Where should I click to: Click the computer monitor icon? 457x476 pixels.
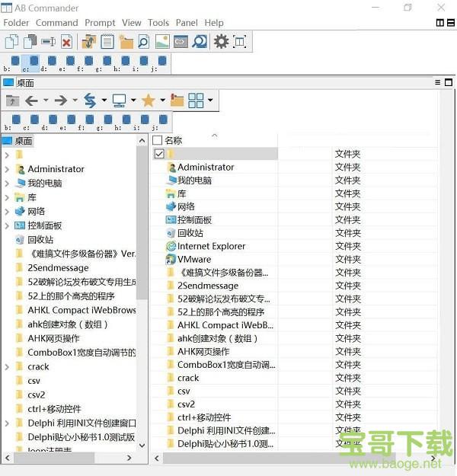[x=119, y=101]
